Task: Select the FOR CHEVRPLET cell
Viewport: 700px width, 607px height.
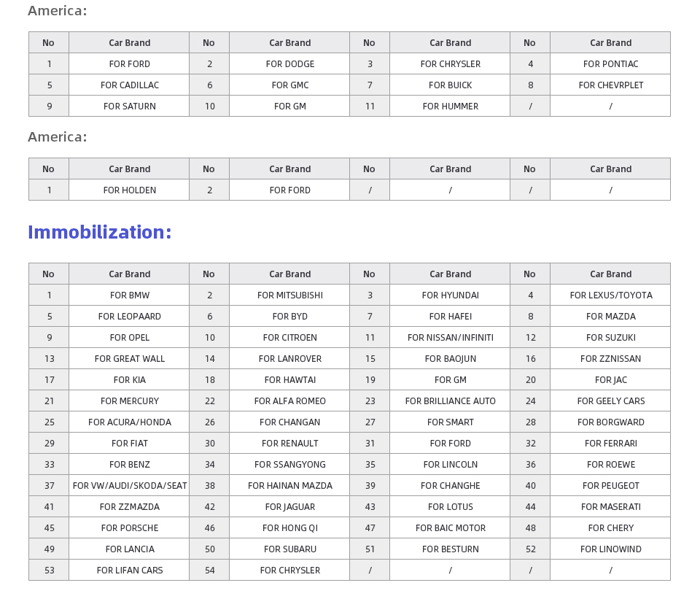Action: 610,85
